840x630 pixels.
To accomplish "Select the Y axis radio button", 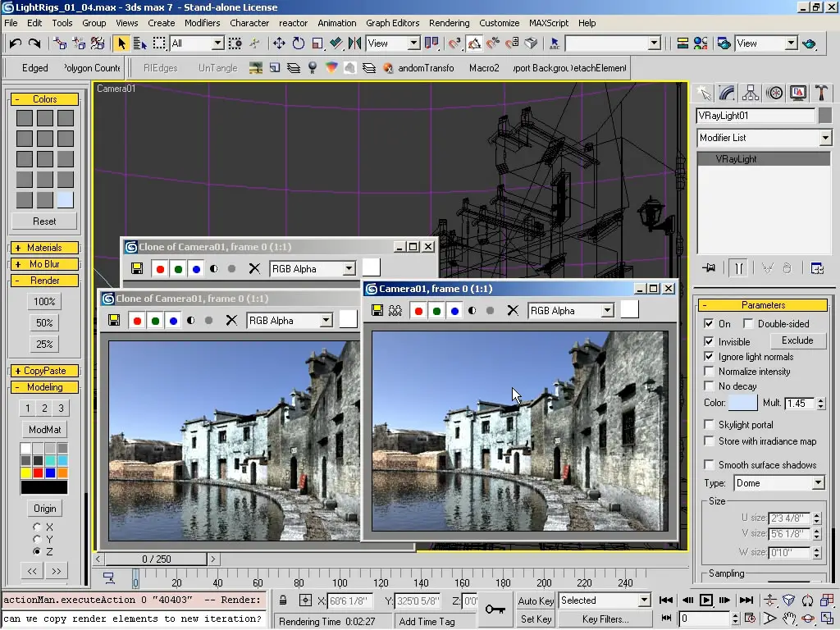I will tap(37, 539).
